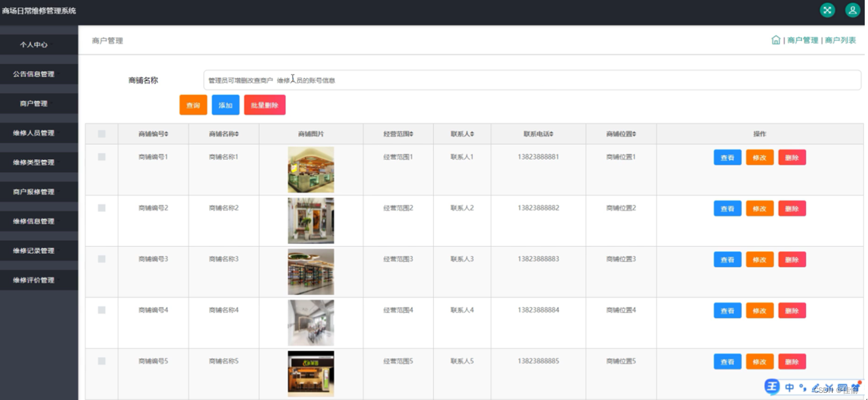This screenshot has height=400, width=868.
Task: Click the red 批量删除 button
Action: [x=265, y=105]
